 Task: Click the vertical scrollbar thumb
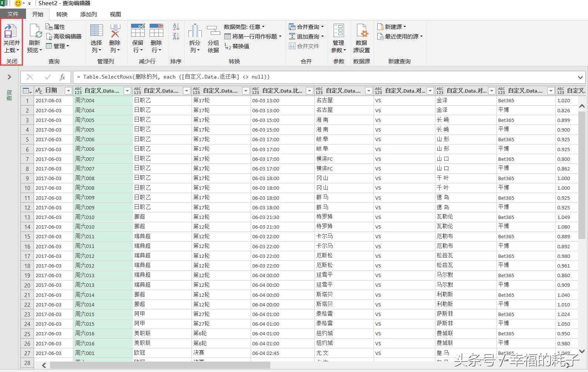(x=582, y=175)
